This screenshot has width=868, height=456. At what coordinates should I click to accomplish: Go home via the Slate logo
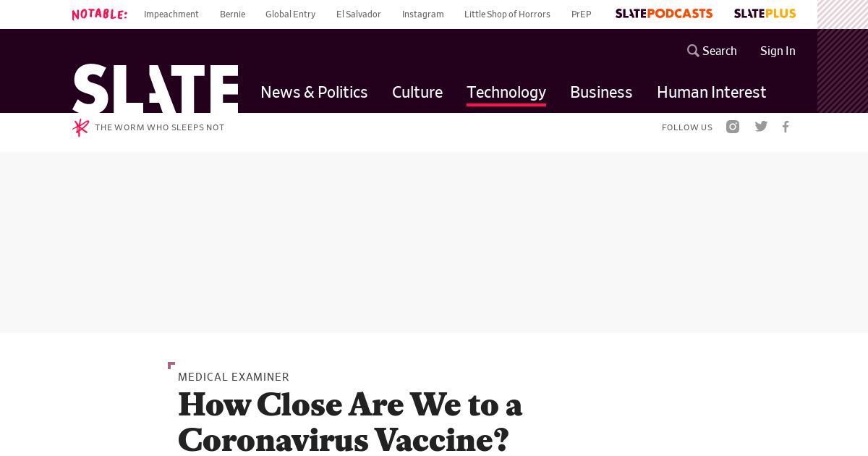[155, 88]
